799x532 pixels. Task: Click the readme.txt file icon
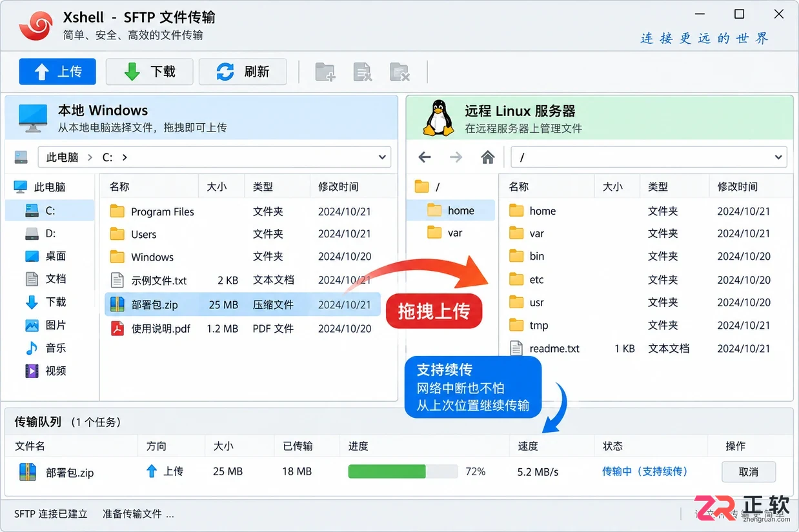click(516, 348)
